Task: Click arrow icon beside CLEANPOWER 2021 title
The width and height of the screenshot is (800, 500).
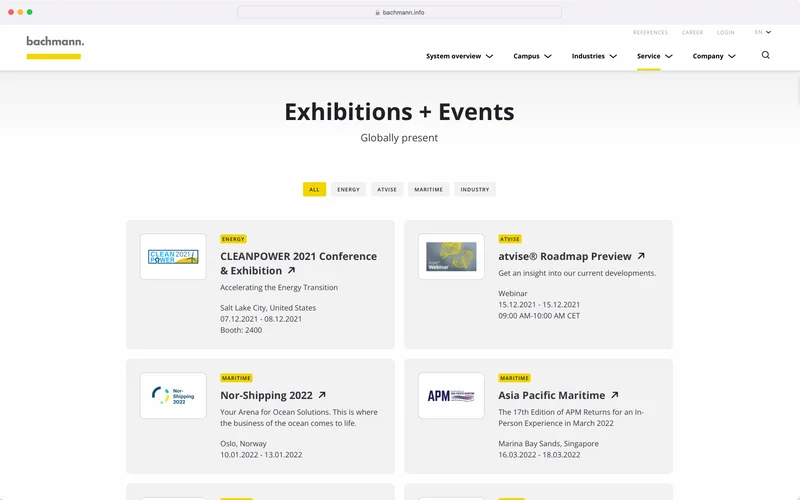Action: click(292, 271)
